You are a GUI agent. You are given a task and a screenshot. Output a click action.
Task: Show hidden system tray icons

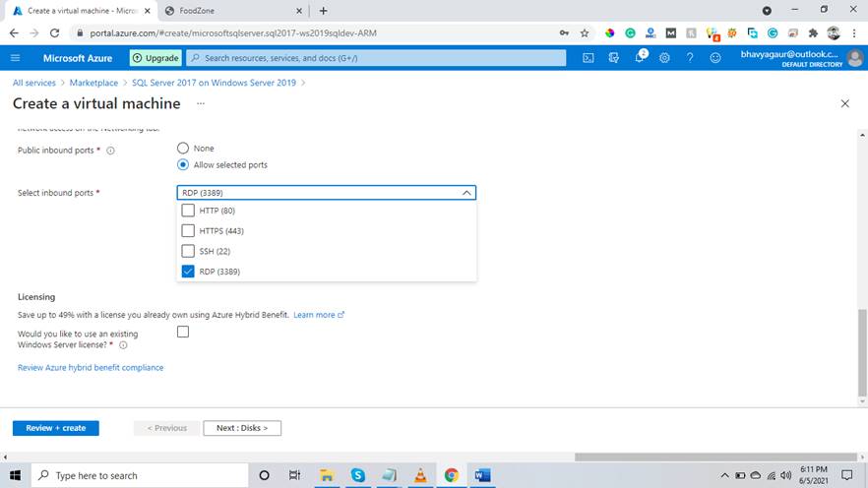pos(724,475)
